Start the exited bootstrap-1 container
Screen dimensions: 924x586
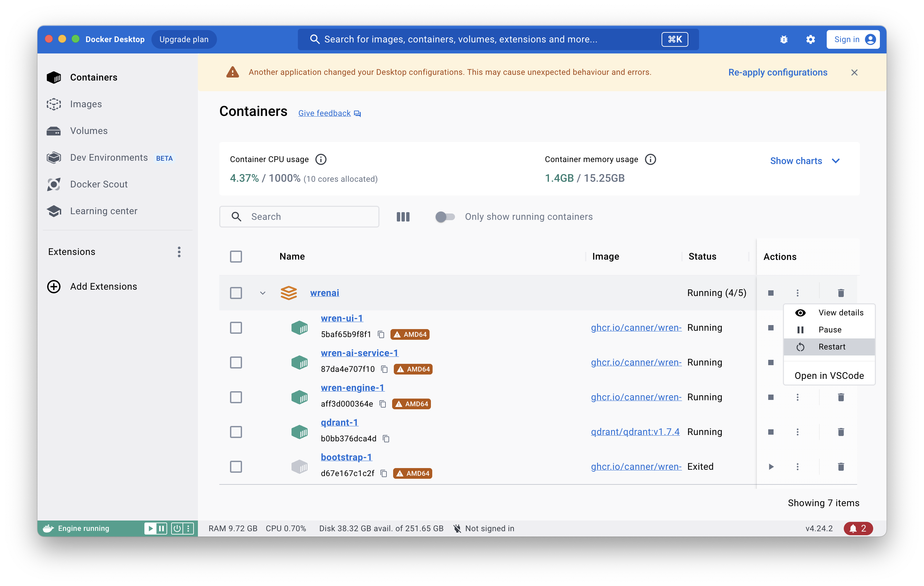771,467
